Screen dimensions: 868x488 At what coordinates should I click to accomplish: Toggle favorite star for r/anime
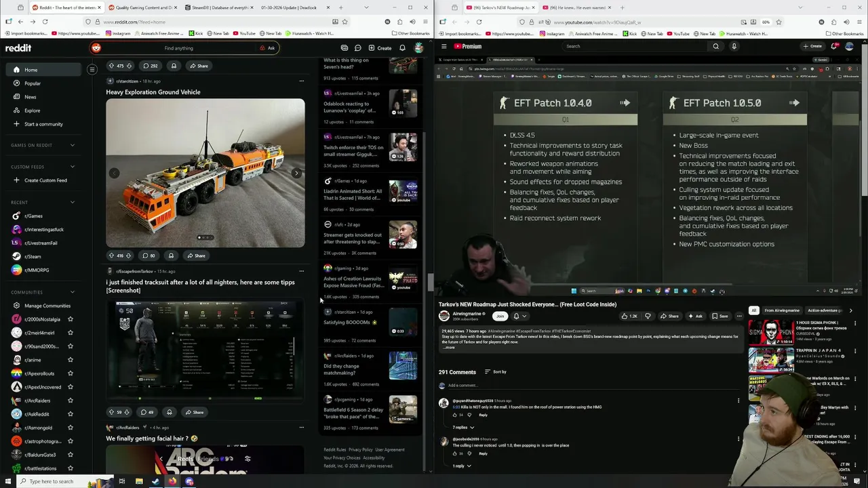point(70,360)
